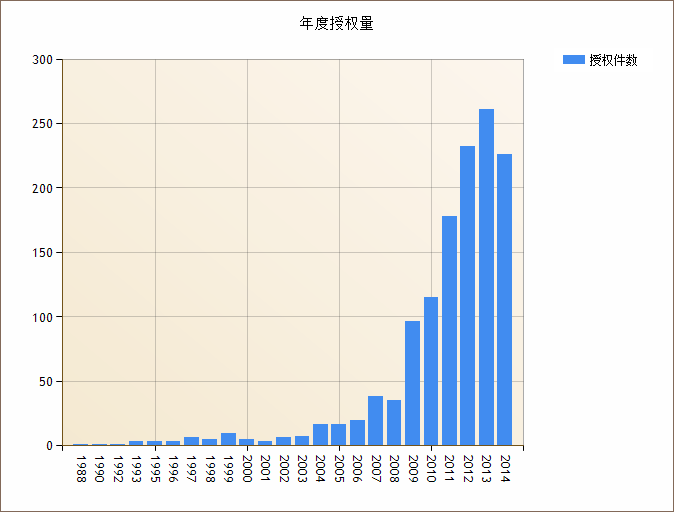
Task: Click x-axis label 2005
Action: (x=339, y=469)
